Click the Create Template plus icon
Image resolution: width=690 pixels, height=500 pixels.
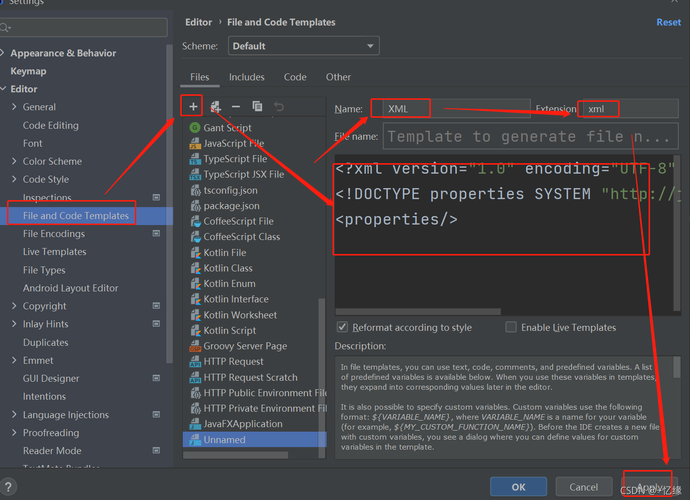click(193, 106)
